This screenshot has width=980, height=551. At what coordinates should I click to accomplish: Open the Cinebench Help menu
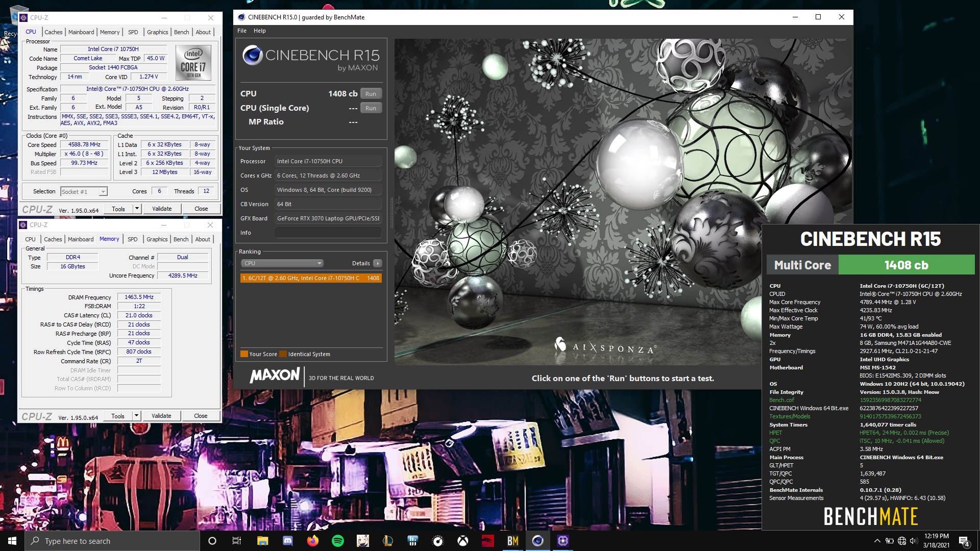pos(260,31)
